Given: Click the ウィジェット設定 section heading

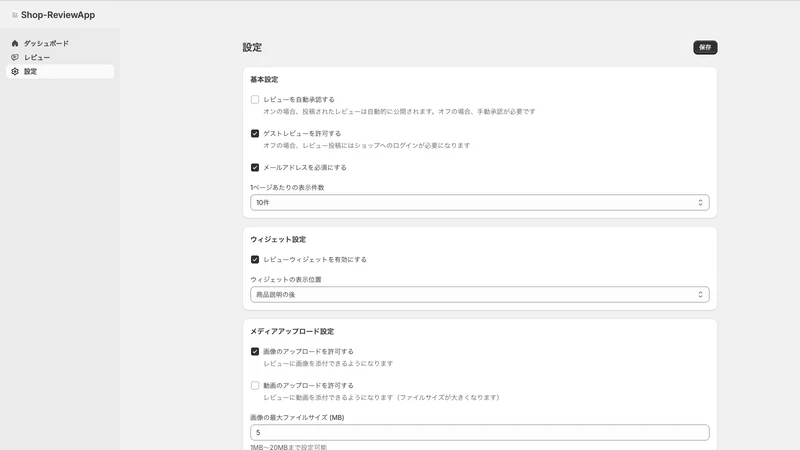Looking at the screenshot, I should [278, 239].
